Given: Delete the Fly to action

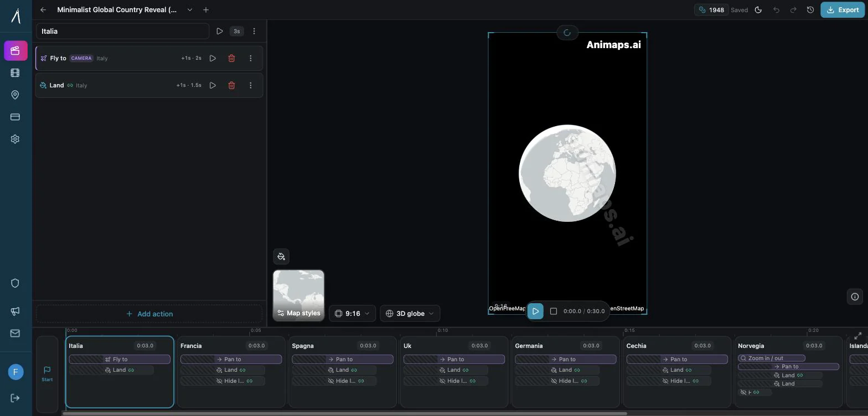Looking at the screenshot, I should (x=231, y=58).
